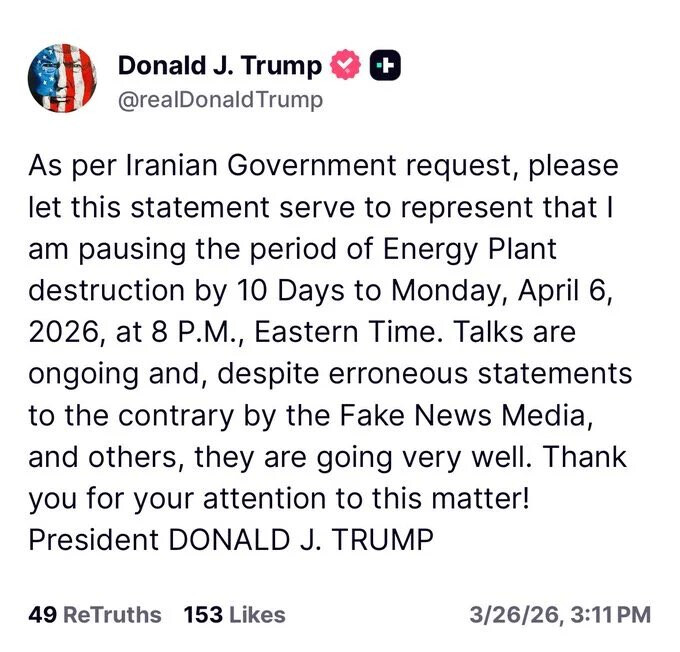This screenshot has width=680, height=652.
Task: View the 49 ReTruths list
Action: pos(95,615)
